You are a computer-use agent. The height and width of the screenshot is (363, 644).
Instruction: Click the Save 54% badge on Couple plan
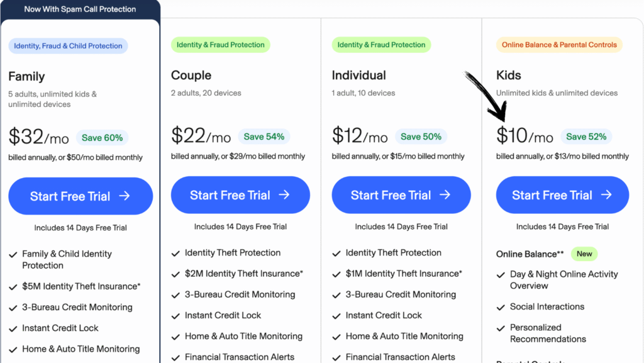264,137
